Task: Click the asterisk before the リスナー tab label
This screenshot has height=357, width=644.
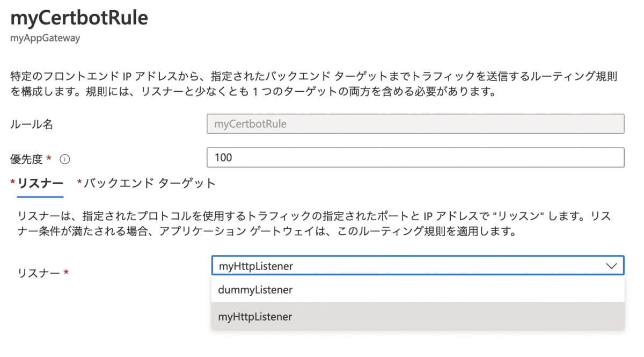Action: (13, 183)
